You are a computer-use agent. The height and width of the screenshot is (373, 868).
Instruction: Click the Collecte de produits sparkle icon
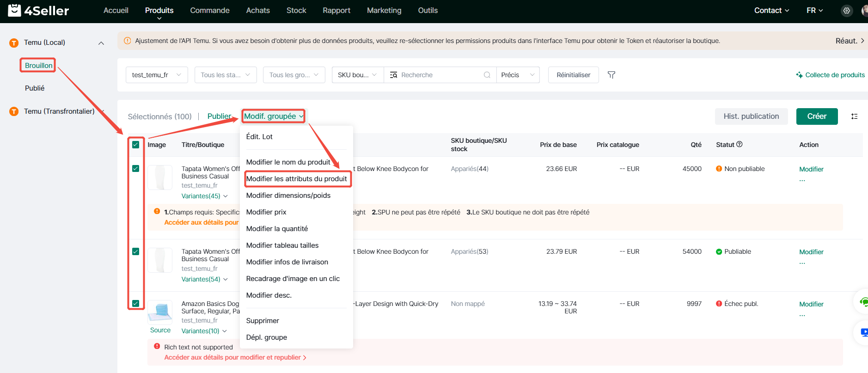coord(799,75)
